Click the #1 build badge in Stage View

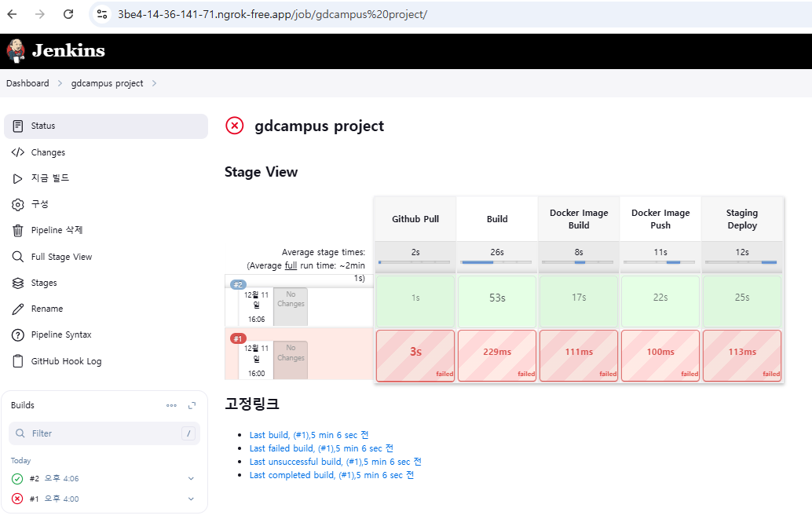[x=238, y=338]
